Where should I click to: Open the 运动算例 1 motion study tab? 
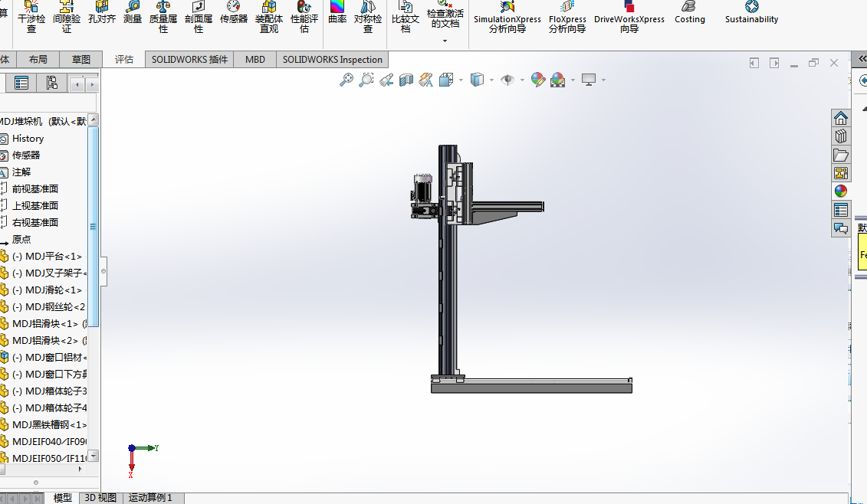tap(150, 497)
